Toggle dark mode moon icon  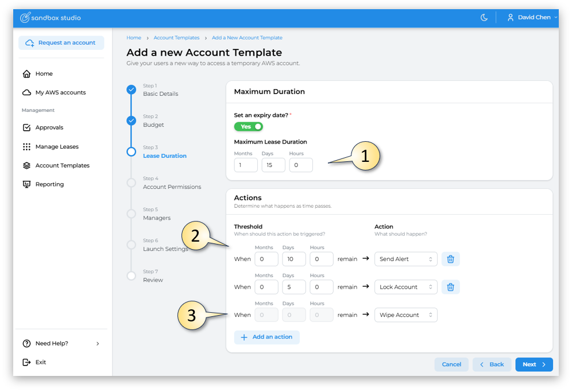click(484, 18)
